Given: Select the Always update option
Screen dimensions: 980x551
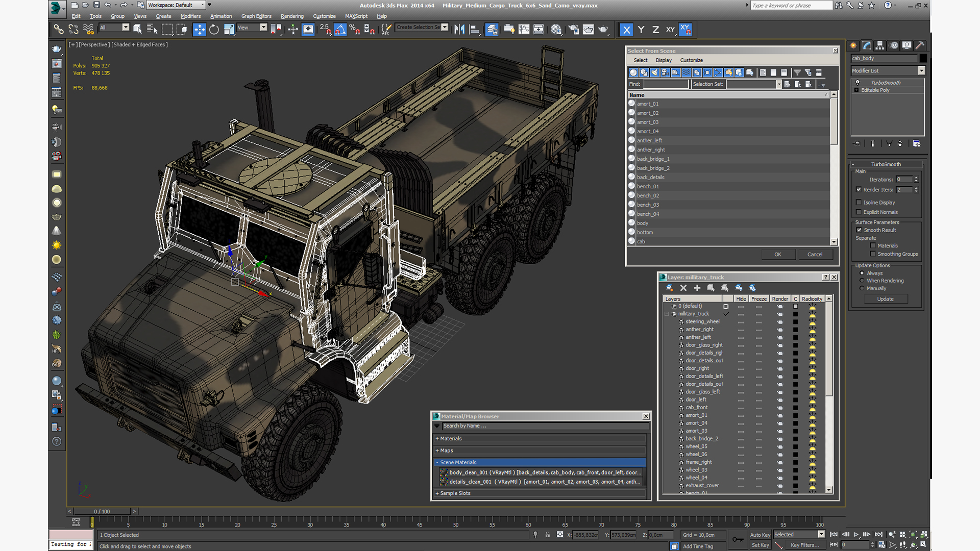Looking at the screenshot, I should (x=862, y=273).
